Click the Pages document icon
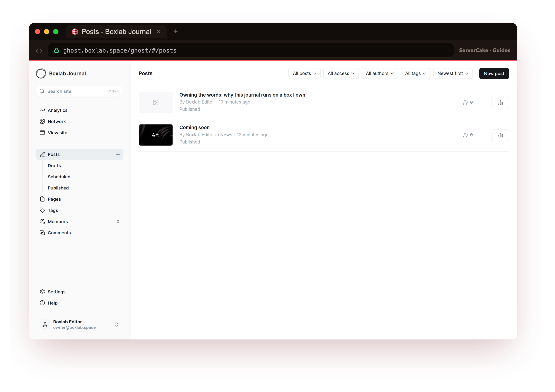Image resolution: width=555 pixels, height=392 pixels. click(42, 199)
